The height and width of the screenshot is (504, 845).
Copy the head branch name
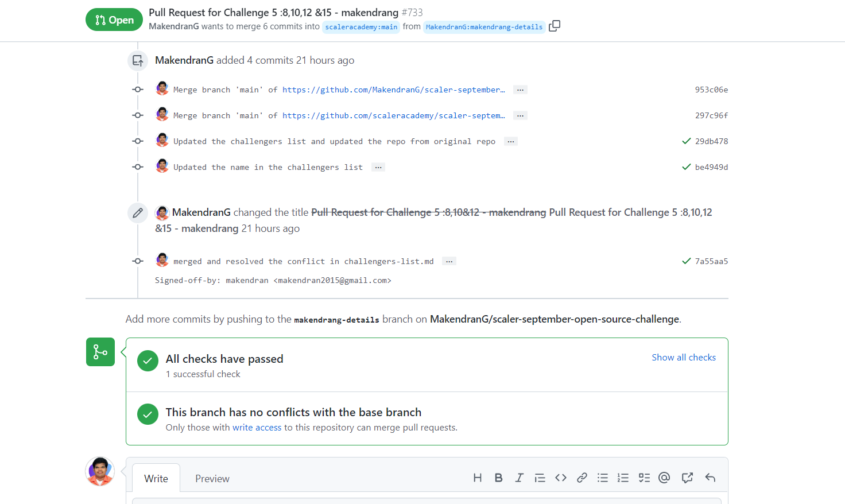(x=554, y=26)
